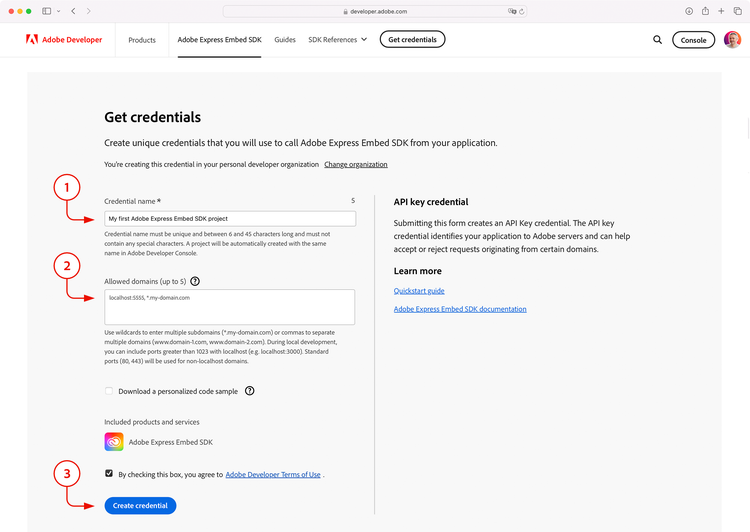Click the Allowed domains text area
This screenshot has width=750, height=532.
point(230,306)
